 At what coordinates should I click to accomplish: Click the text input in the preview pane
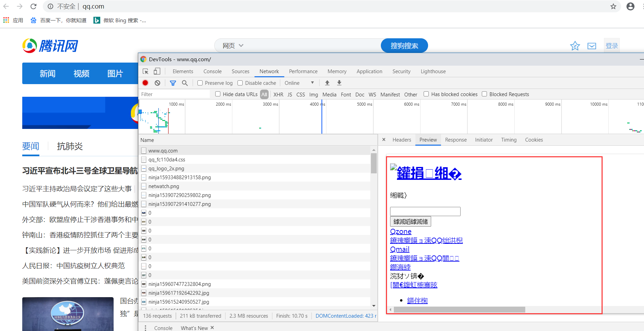425,211
